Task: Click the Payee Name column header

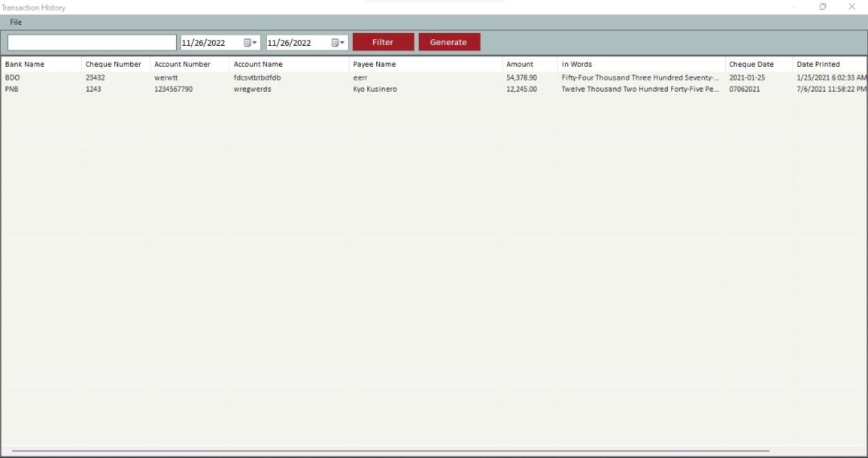Action: coord(426,64)
